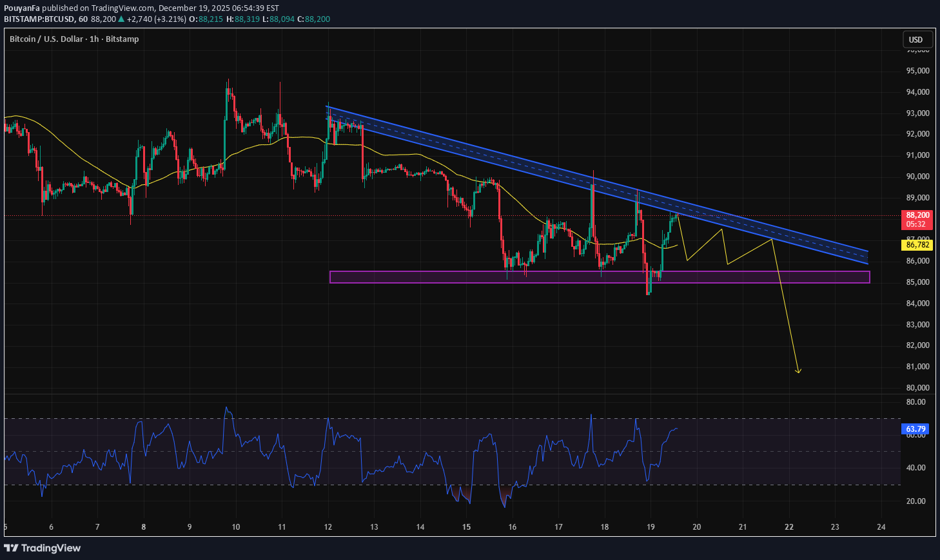Screen dimensions: 940x560
Task: Click the TradingView logo in bottom corner
Action: point(42,548)
